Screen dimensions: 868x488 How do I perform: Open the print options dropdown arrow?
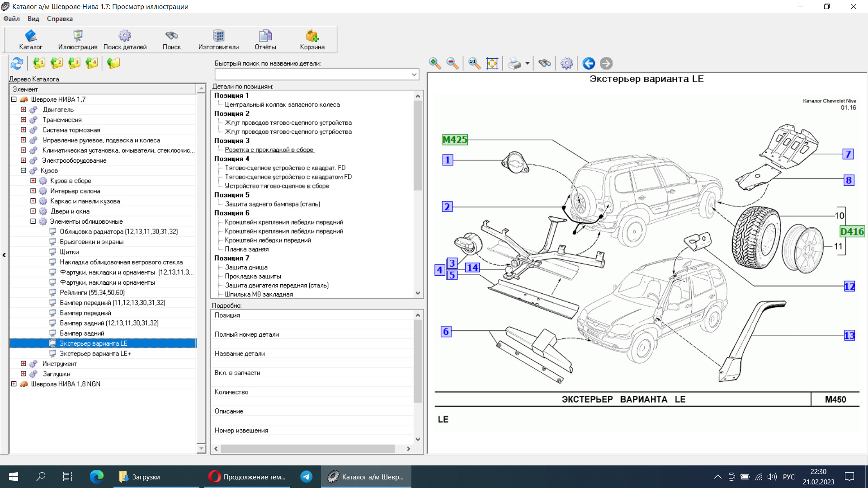[527, 64]
